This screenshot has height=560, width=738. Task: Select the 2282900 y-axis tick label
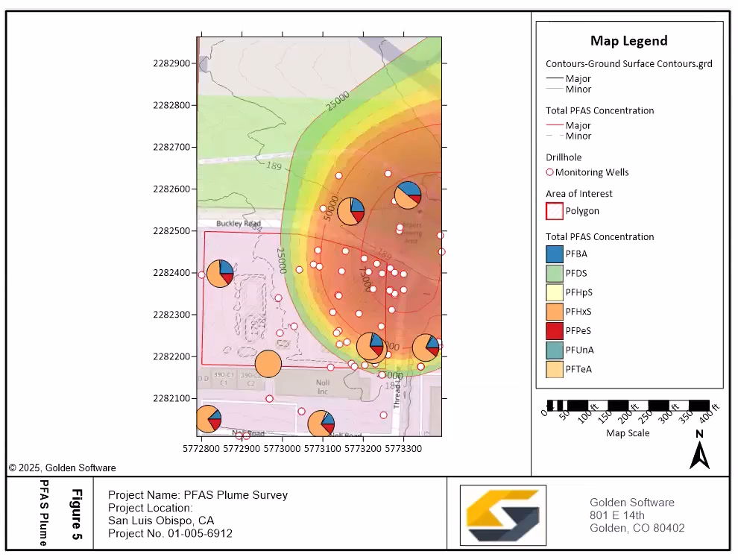pyautogui.click(x=172, y=63)
